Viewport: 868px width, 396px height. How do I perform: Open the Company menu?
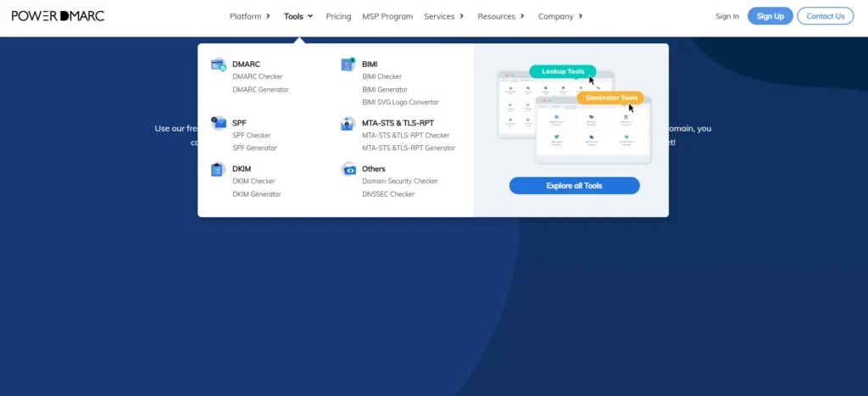click(x=556, y=17)
